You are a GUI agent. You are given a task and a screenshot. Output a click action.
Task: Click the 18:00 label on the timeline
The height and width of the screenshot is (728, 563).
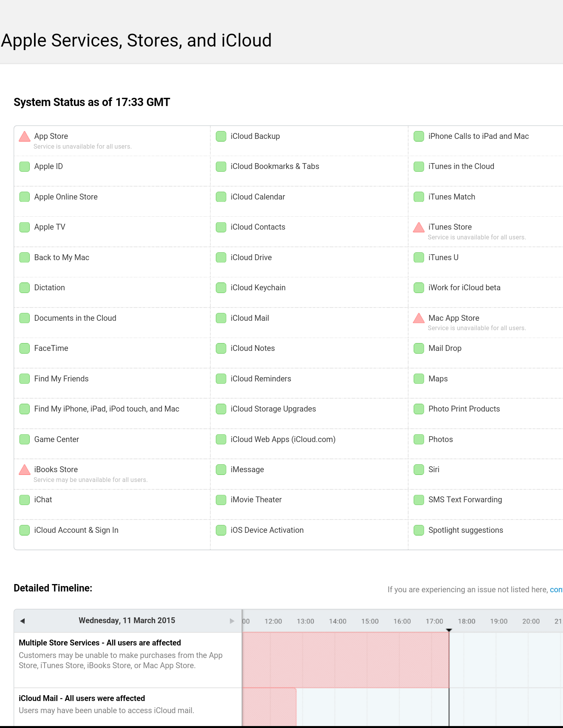click(467, 621)
